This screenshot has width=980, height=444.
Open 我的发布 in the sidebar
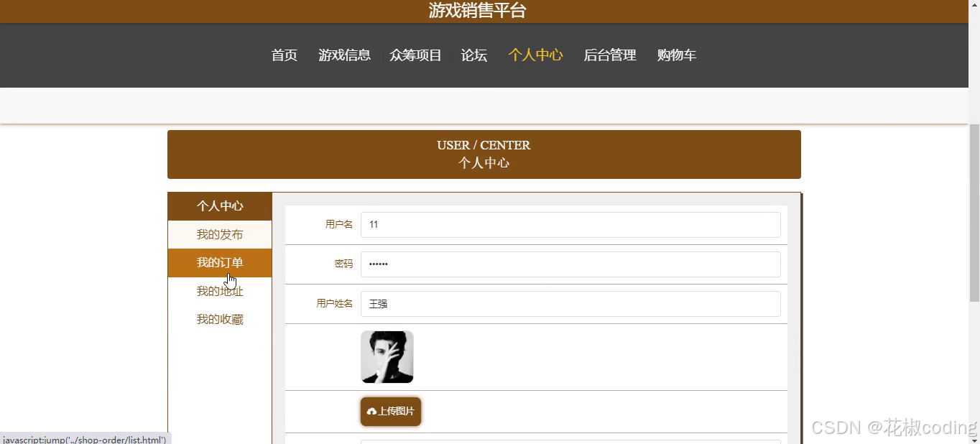click(x=220, y=235)
